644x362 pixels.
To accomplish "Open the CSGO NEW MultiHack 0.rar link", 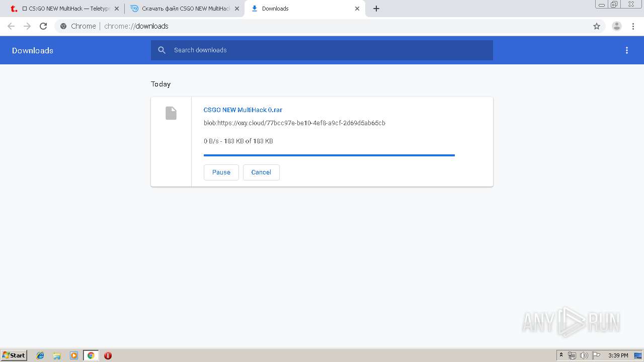I will [x=243, y=110].
